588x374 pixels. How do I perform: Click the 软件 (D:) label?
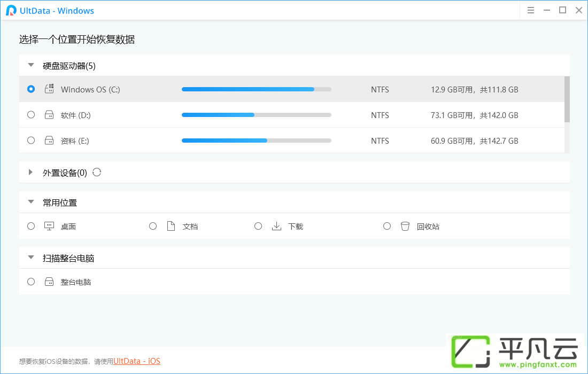point(76,115)
